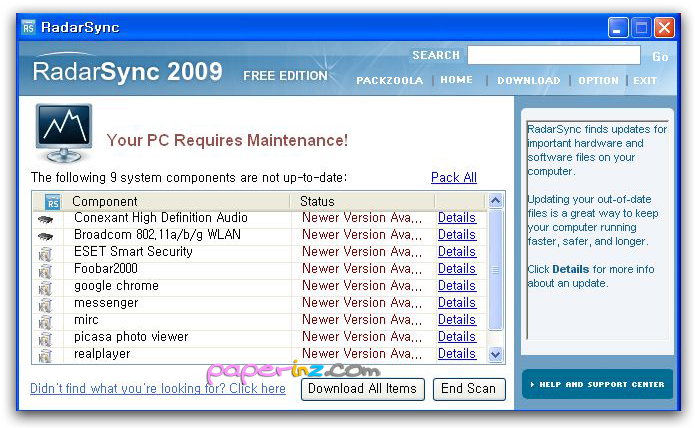This screenshot has width=695, height=428.
Task: Open Details for mirc
Action: [457, 319]
